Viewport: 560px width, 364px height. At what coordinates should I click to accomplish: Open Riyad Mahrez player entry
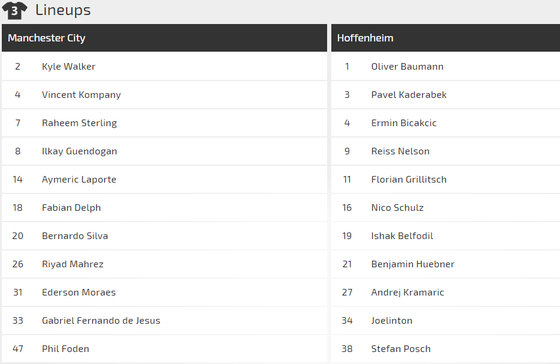pos(72,264)
